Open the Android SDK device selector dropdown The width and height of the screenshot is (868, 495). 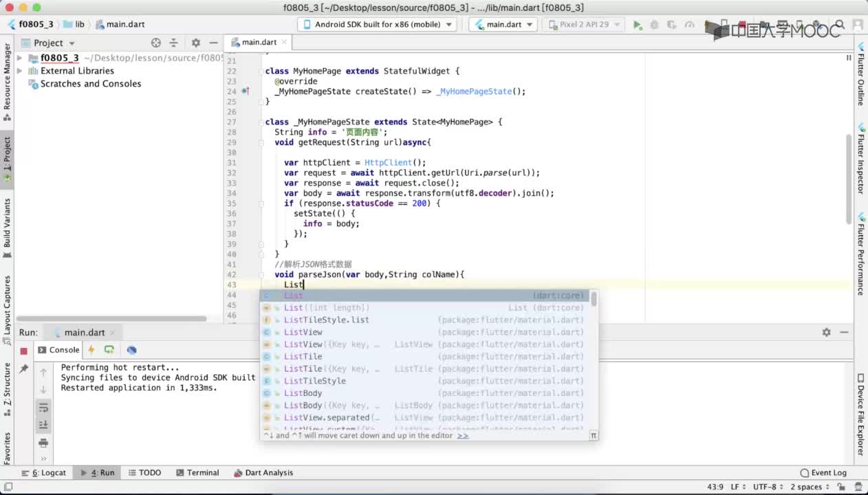click(378, 24)
